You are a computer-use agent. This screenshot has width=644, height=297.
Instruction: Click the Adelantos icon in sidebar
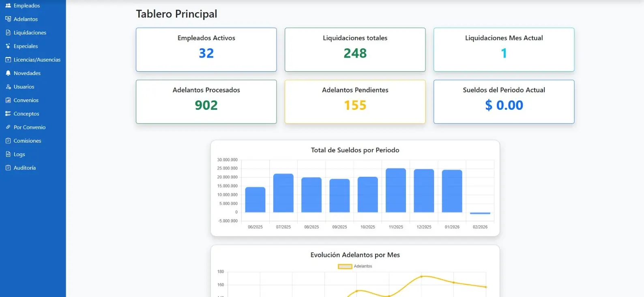[x=8, y=19]
